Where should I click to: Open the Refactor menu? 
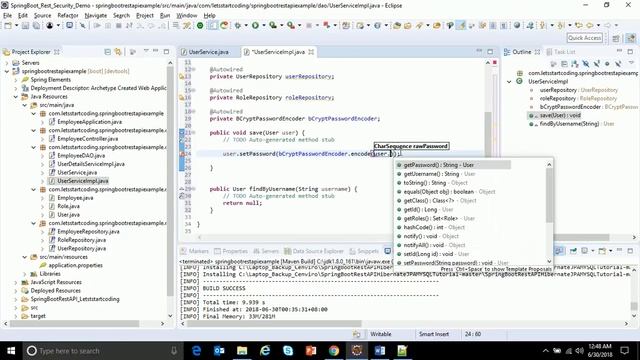[x=68, y=15]
